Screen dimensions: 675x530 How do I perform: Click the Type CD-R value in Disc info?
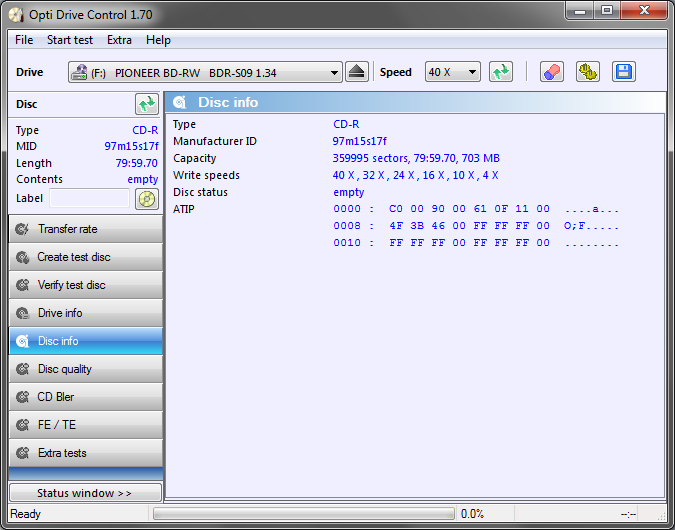[x=346, y=124]
